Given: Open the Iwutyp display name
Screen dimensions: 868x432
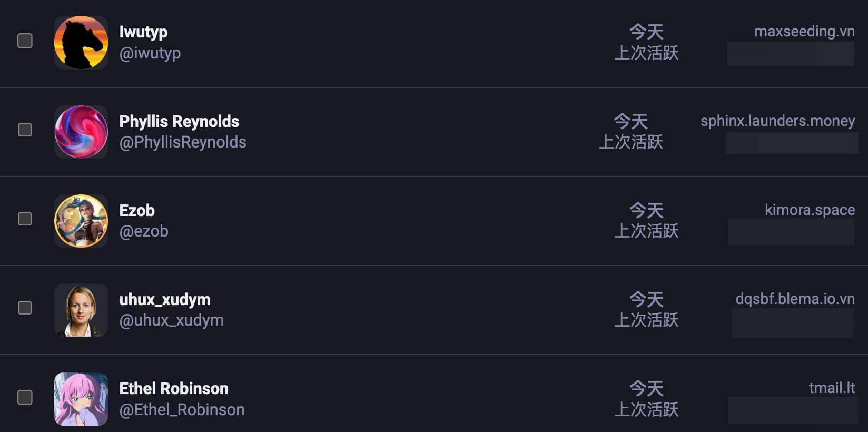Looking at the screenshot, I should coord(143,32).
